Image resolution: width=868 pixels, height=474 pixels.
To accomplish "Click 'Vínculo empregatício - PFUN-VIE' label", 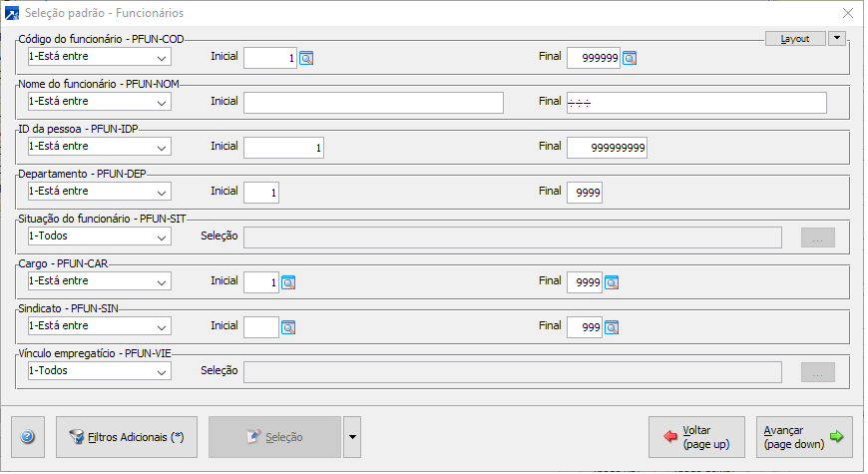I will point(95,352).
